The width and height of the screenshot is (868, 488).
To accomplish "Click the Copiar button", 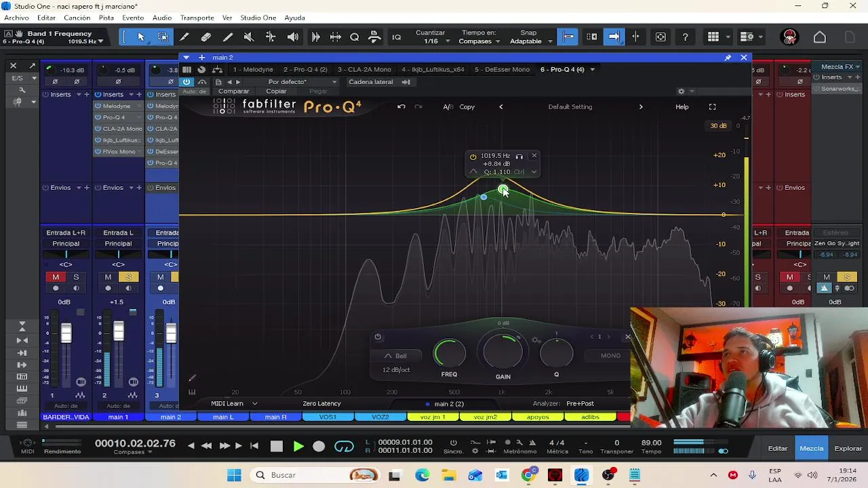I will (x=276, y=91).
